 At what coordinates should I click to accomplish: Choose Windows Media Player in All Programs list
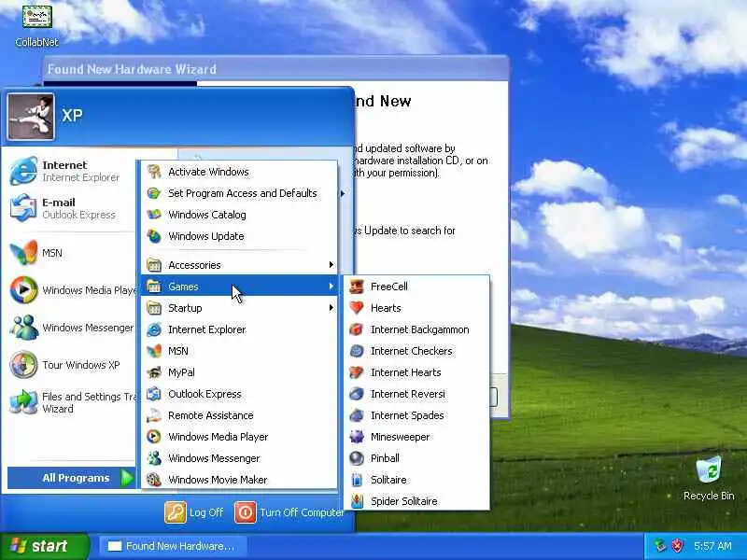[x=239, y=437]
